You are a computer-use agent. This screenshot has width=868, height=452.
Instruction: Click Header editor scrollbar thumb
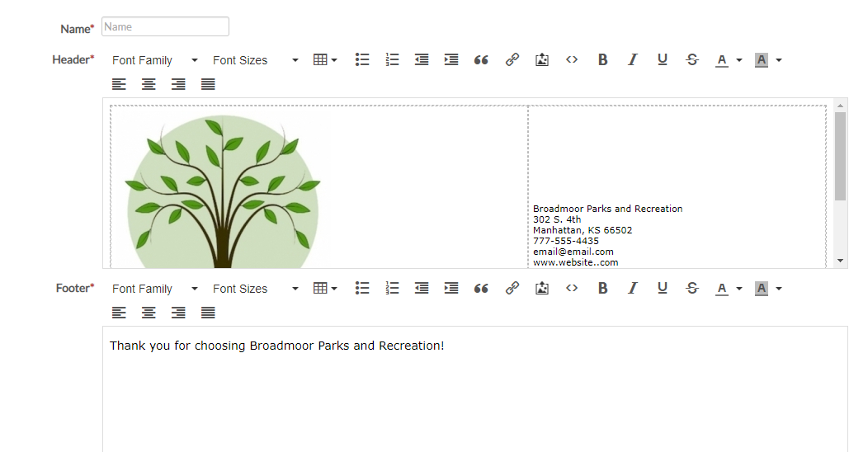coord(840,156)
